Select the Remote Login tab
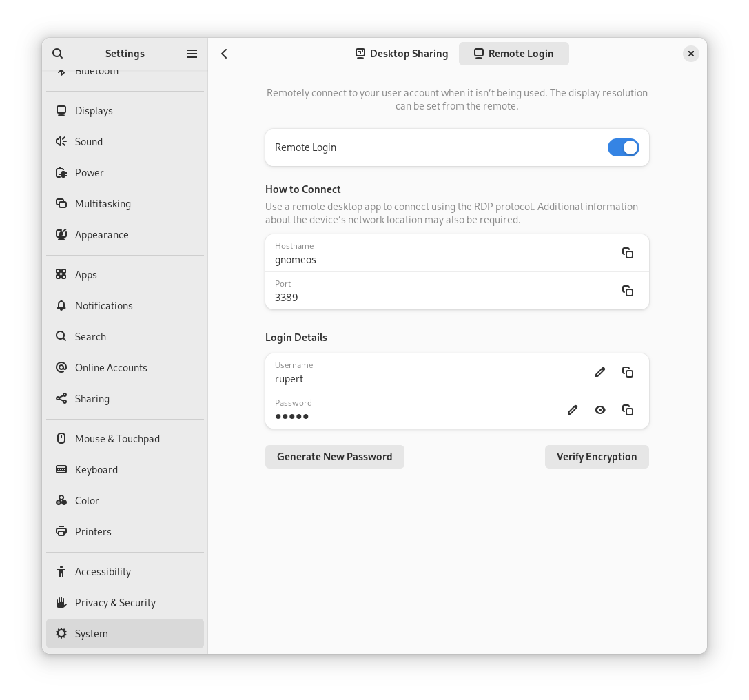The width and height of the screenshot is (749, 700). 514,54
